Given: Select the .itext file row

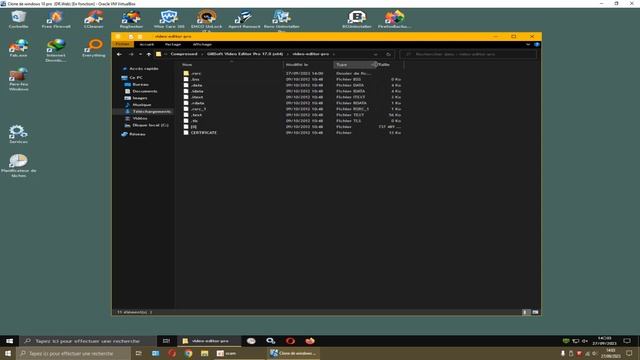Looking at the screenshot, I should [292, 97].
